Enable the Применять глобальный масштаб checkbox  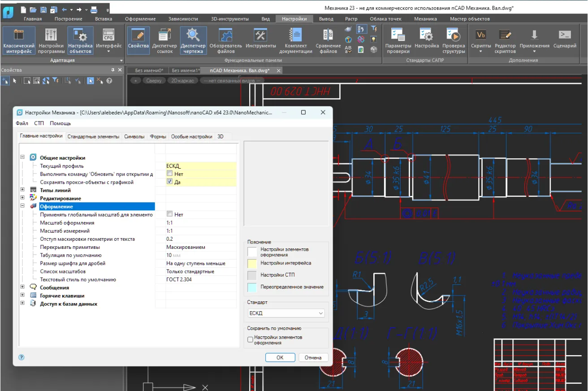coord(169,214)
